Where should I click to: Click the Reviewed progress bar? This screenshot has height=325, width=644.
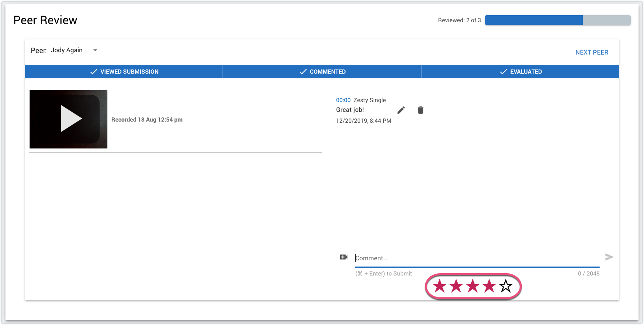(x=557, y=20)
